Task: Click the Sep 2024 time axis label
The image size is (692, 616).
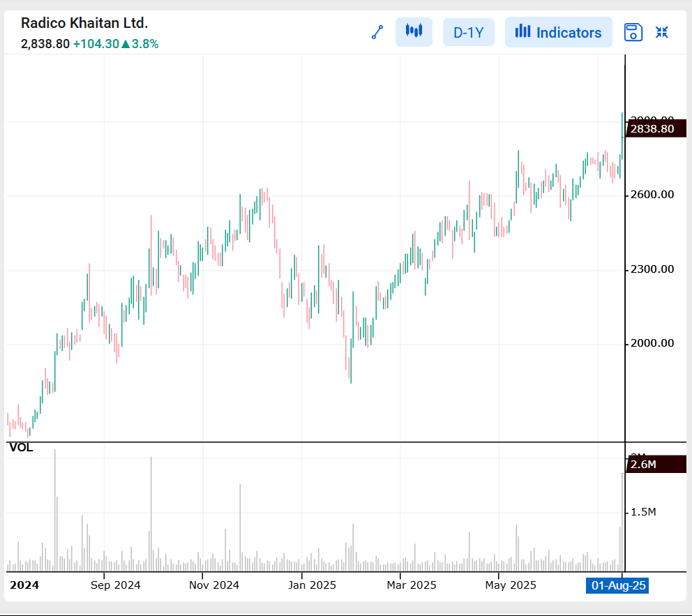Action: [115, 585]
